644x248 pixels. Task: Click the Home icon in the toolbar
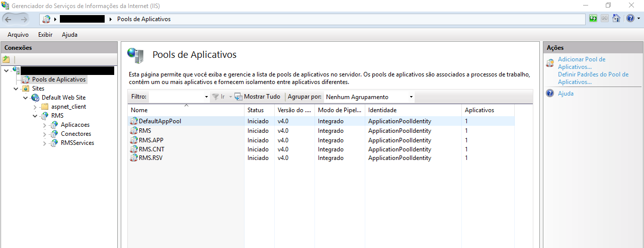point(616,19)
